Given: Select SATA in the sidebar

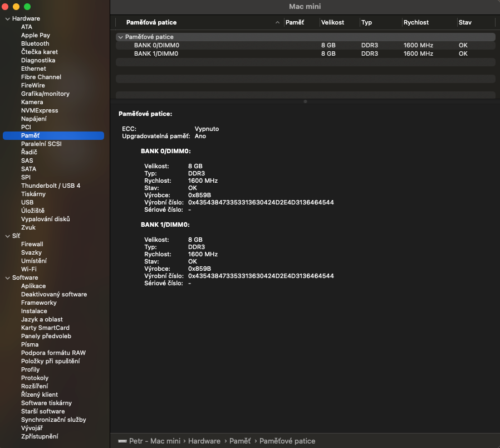Looking at the screenshot, I should tap(28, 169).
